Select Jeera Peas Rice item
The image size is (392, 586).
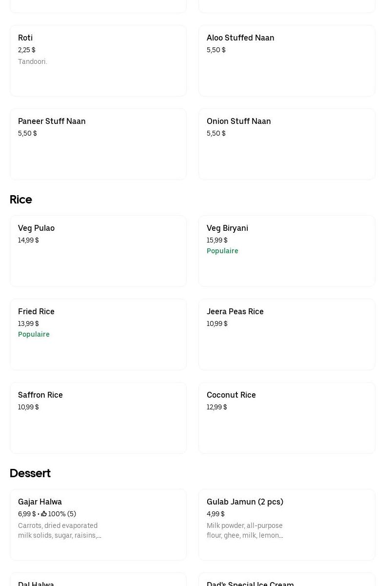point(286,334)
